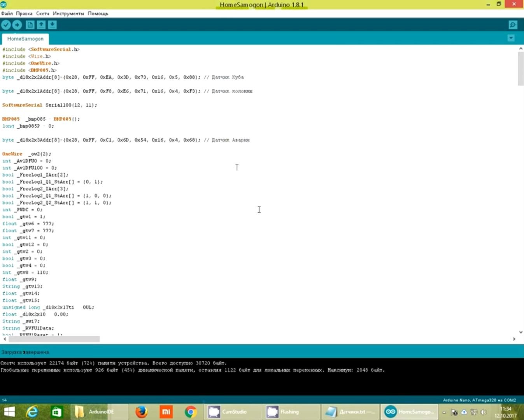The height and width of the screenshot is (420, 524).
Task: Click the SoftwareSerial include line
Action: click(41, 49)
